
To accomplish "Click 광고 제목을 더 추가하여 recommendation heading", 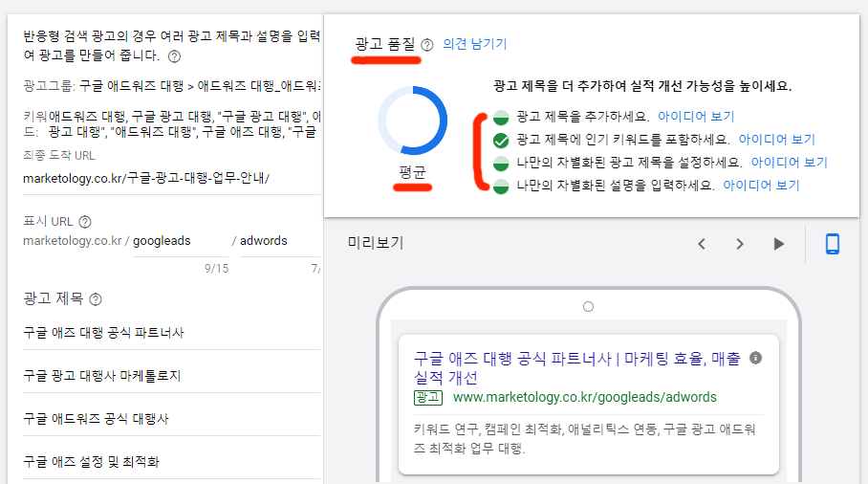I will pyautogui.click(x=642, y=86).
